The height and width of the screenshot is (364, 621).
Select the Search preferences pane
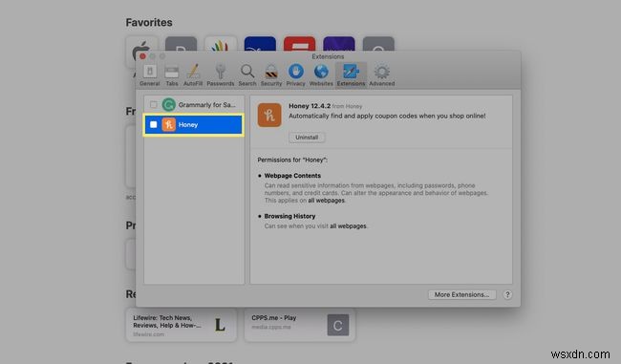247,75
